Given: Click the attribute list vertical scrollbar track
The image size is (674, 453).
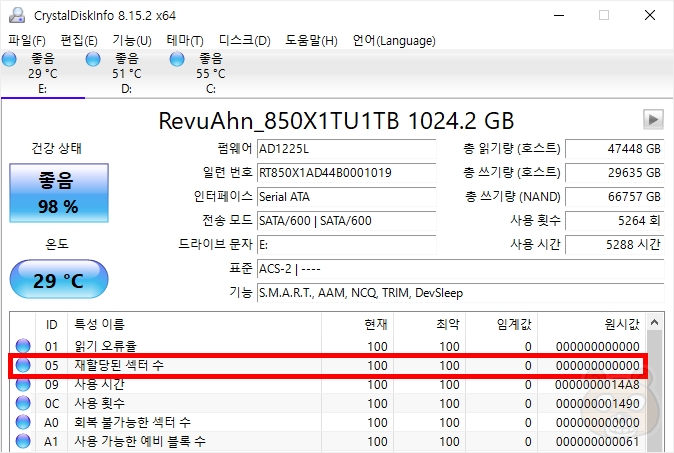Looking at the screenshot, I should click(x=655, y=391).
